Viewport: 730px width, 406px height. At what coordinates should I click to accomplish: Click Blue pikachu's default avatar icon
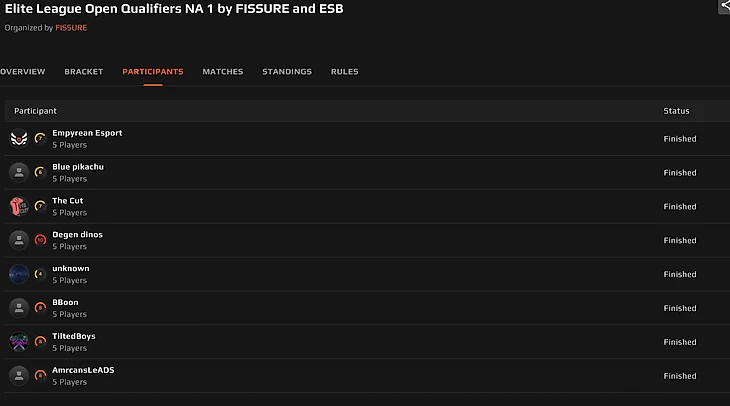point(18,173)
